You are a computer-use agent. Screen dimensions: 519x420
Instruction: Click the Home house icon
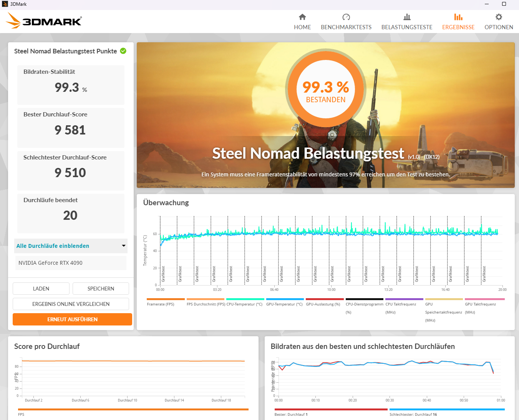[302, 17]
